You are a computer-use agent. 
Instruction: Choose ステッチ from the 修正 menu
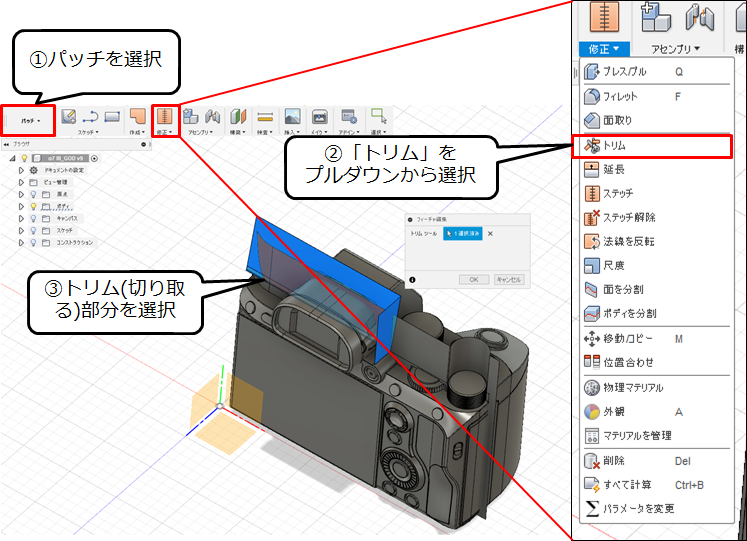coord(656,193)
